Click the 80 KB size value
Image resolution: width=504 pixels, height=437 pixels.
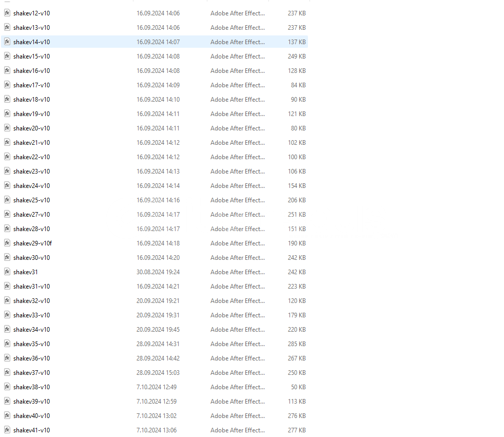coord(298,128)
